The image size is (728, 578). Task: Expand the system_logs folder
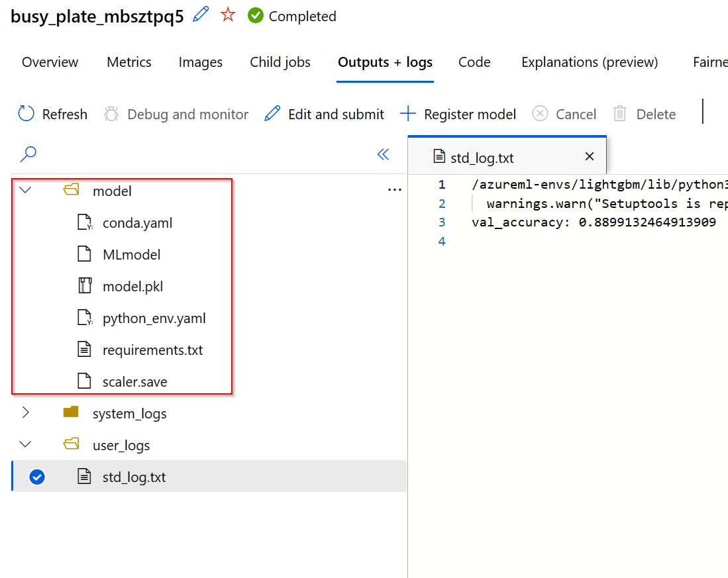tap(26, 413)
